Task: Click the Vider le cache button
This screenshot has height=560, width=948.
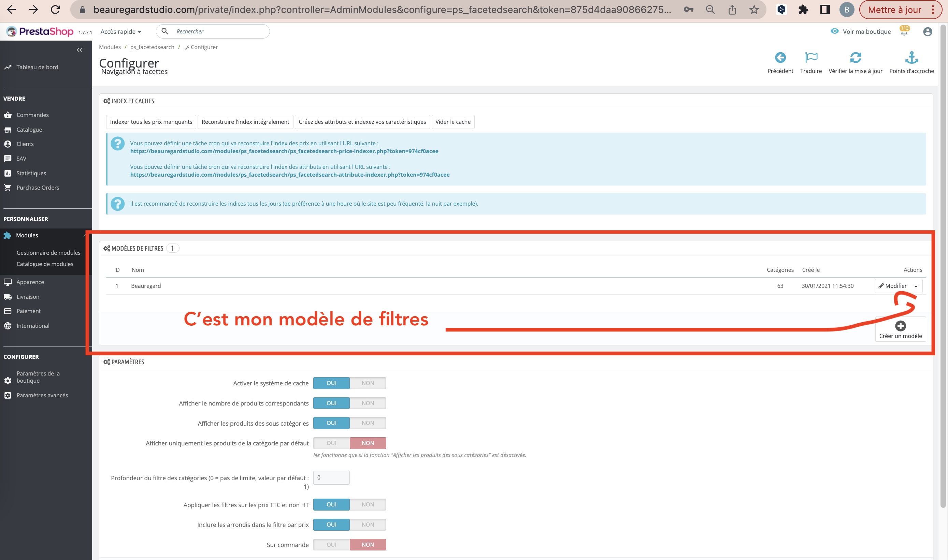Action: coord(452,121)
